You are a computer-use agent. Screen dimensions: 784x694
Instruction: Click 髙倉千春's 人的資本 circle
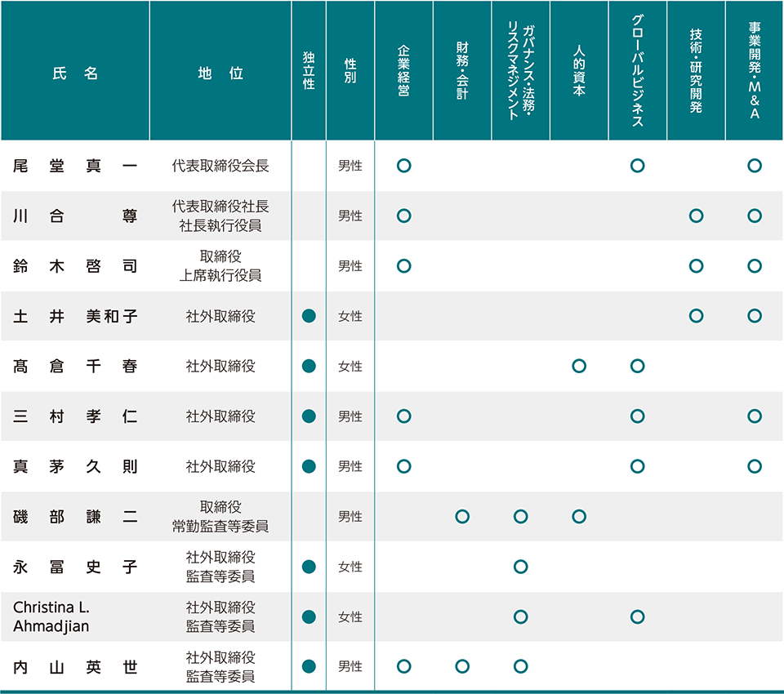coord(579,366)
